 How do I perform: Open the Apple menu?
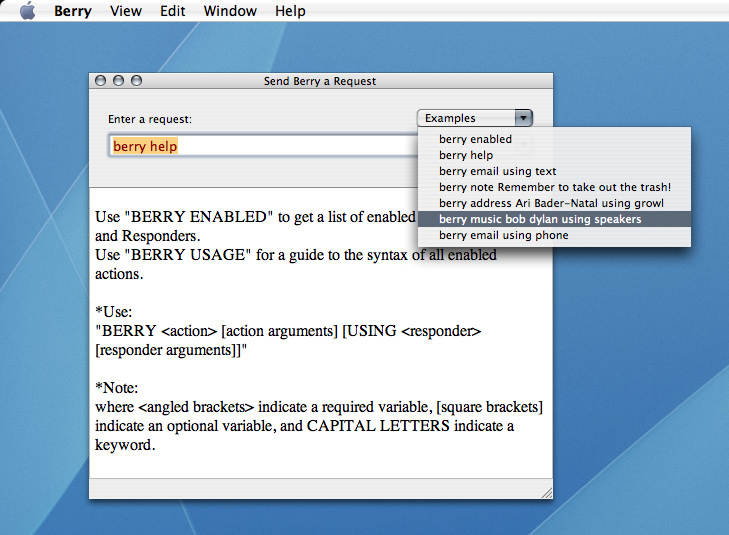[x=28, y=10]
